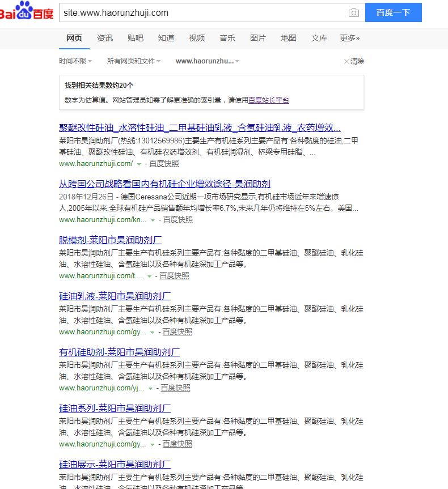
Task: Open 百度快照 for the 硅油系列 result
Action: [x=177, y=444]
